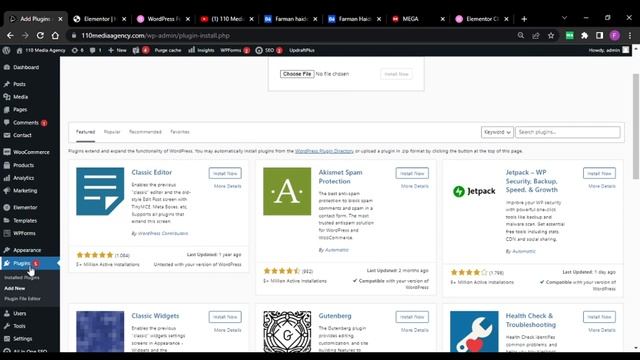Click the Classic Editor plugin thumbnail
This screenshot has height=360, width=640.
(x=100, y=191)
